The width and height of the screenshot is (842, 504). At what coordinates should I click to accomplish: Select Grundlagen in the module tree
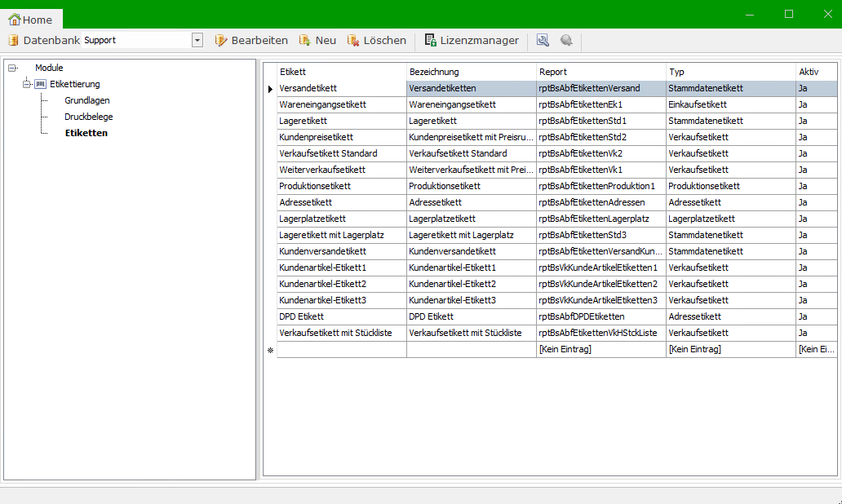[87, 100]
